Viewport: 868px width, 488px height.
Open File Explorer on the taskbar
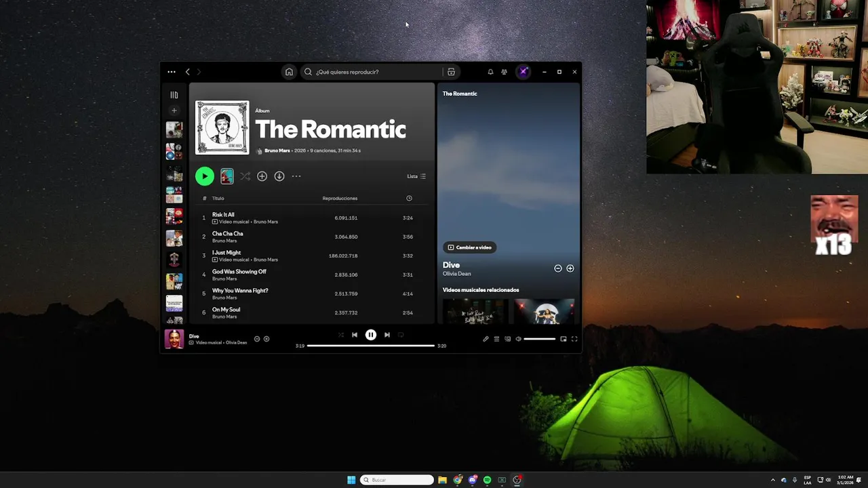point(442,480)
